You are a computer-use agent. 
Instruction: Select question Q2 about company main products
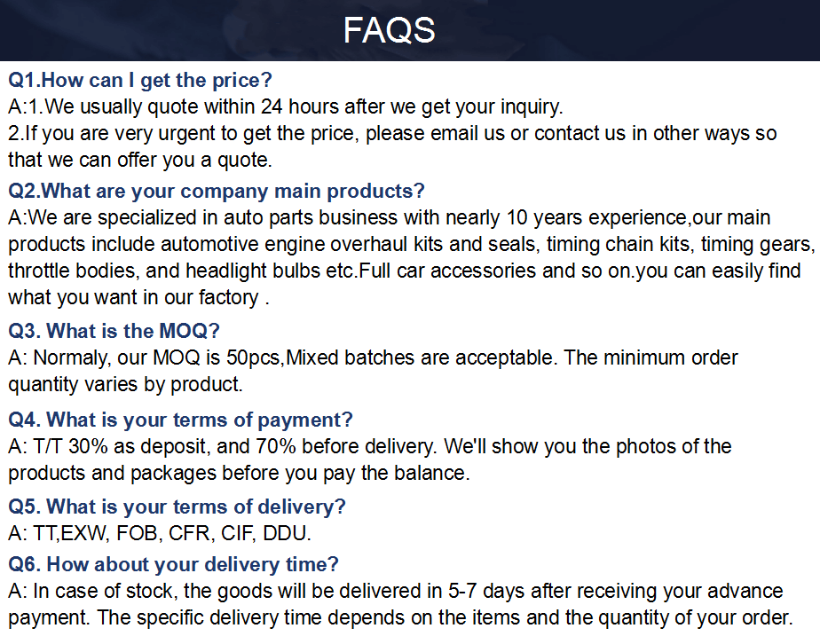217,191
